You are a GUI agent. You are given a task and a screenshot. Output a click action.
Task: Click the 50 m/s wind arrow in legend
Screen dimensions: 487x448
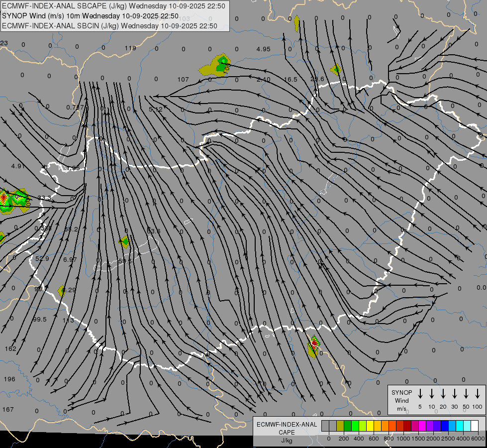tap(466, 394)
